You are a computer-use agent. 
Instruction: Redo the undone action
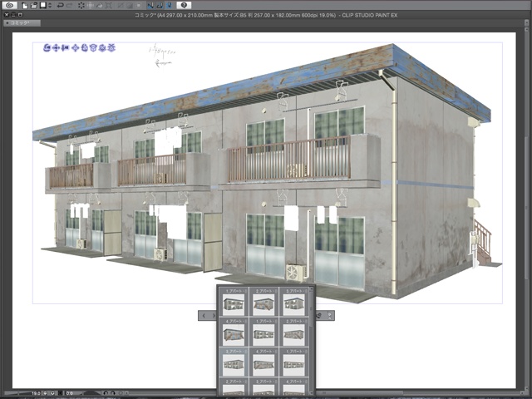(69, 5)
